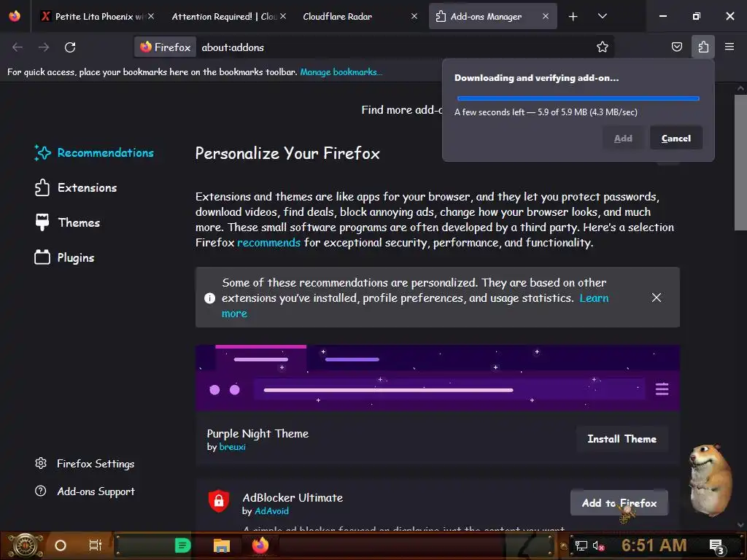Click the forward navigation arrow
The image size is (747, 560).
coord(44,47)
